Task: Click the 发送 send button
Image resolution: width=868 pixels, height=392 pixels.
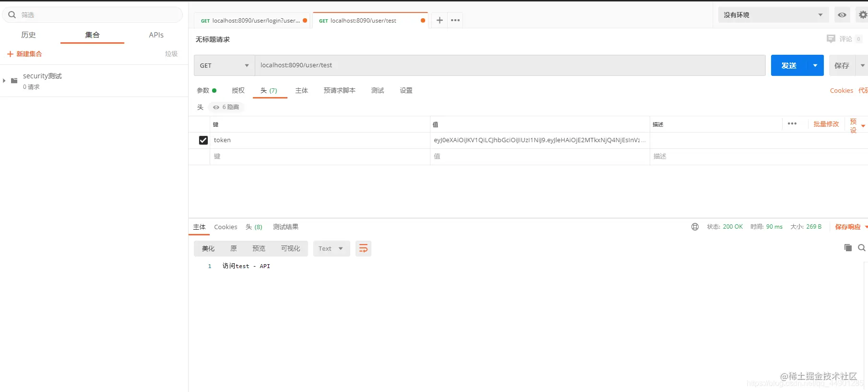Action: click(x=789, y=65)
